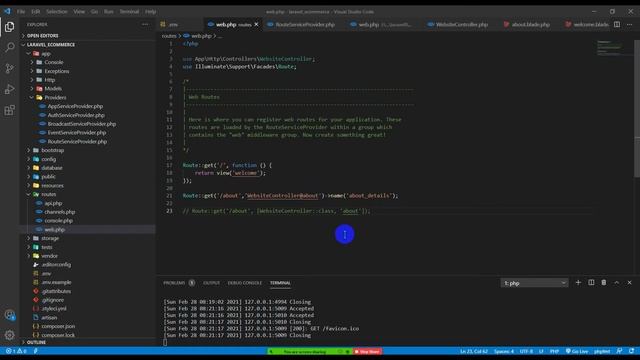Split the editor to the right
Viewport: 640px width, 360px height.
click(617, 24)
